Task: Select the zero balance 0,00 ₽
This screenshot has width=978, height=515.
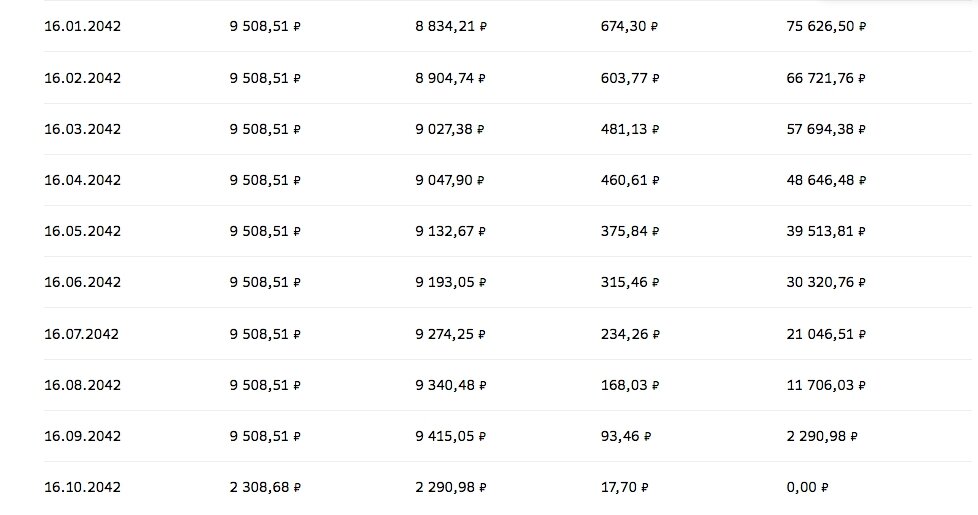Action: tap(807, 488)
